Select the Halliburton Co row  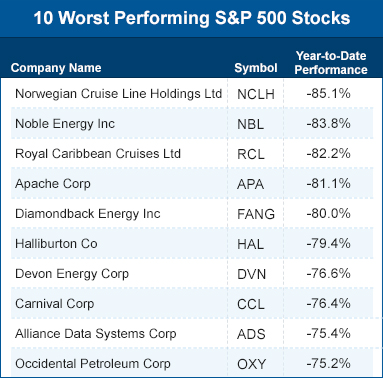click(x=192, y=243)
